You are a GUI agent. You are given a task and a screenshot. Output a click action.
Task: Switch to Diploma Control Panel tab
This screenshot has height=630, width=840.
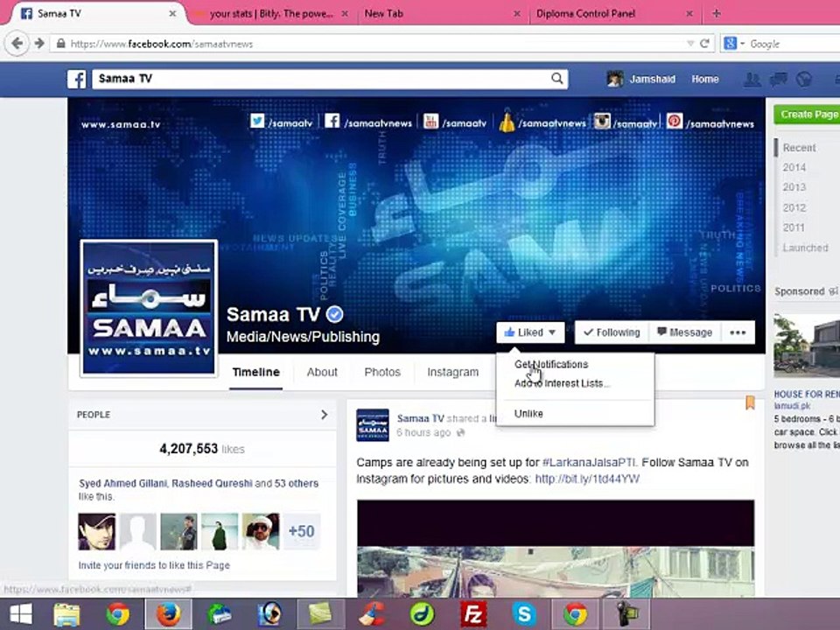[x=614, y=13]
